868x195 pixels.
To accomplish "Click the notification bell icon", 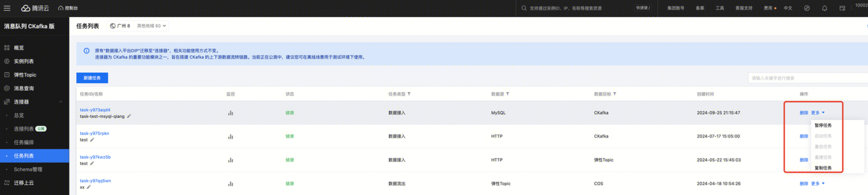I will pyautogui.click(x=824, y=8).
